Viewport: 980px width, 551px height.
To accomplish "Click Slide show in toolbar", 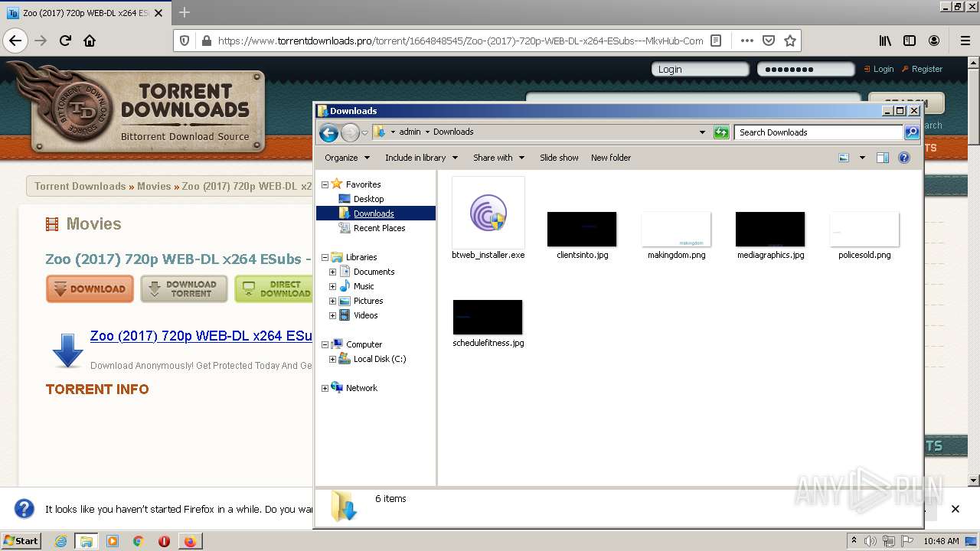I will (559, 158).
